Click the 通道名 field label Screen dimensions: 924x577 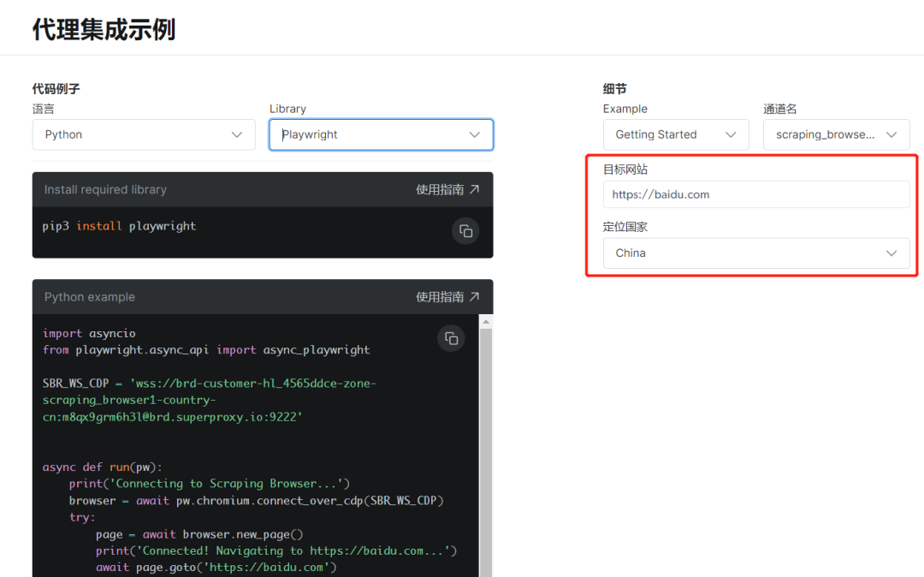pyautogui.click(x=779, y=109)
